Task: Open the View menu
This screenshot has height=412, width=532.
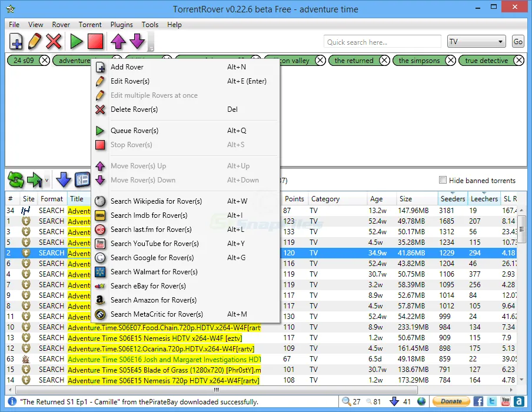Action: (36, 25)
